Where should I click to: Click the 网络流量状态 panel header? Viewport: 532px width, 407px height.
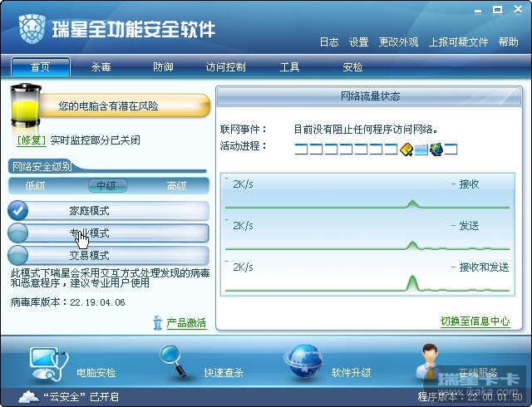369,96
